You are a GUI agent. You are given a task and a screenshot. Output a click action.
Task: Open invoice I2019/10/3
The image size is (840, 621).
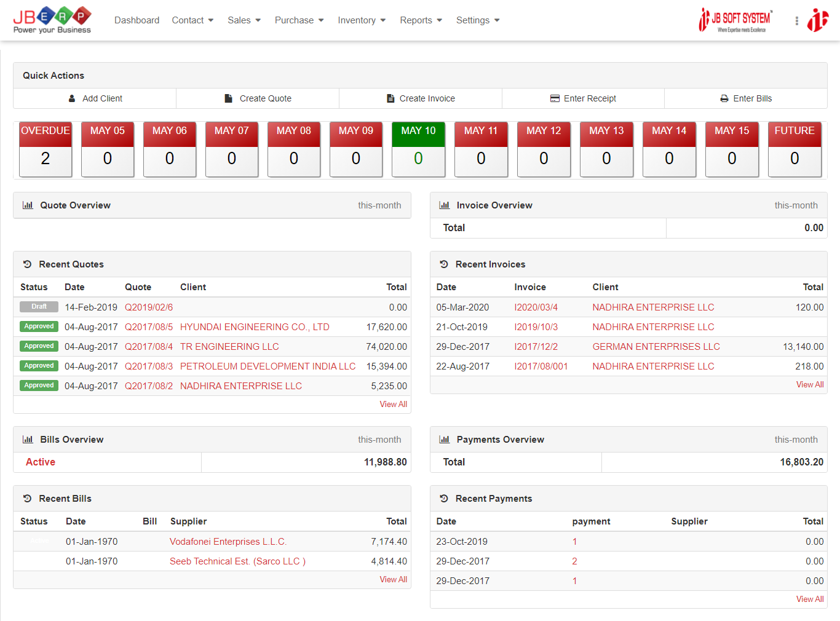coord(536,327)
